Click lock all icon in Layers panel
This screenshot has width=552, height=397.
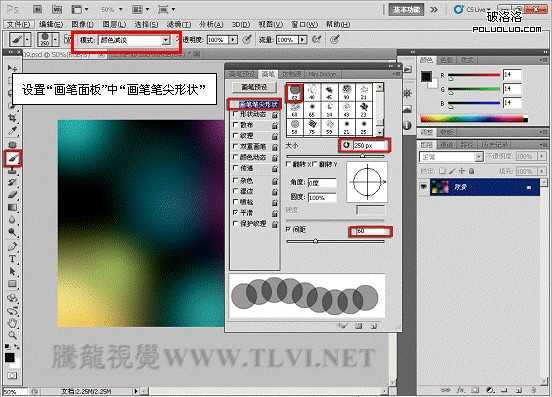(471, 171)
